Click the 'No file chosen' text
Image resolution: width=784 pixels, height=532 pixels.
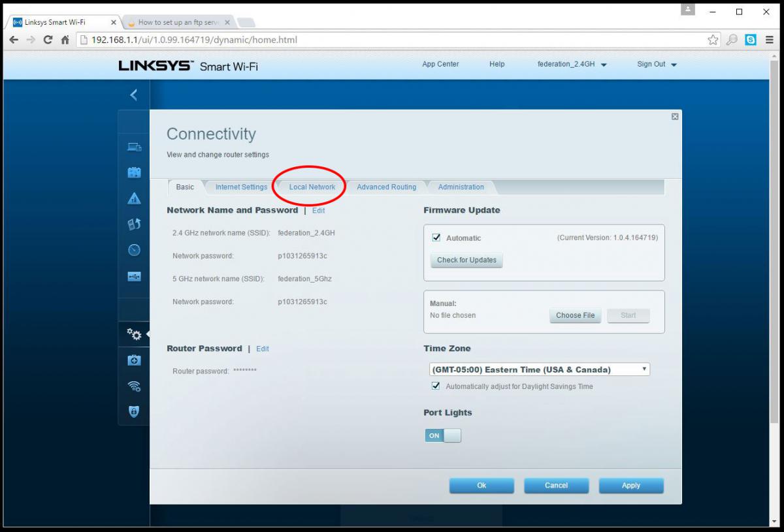tap(453, 315)
